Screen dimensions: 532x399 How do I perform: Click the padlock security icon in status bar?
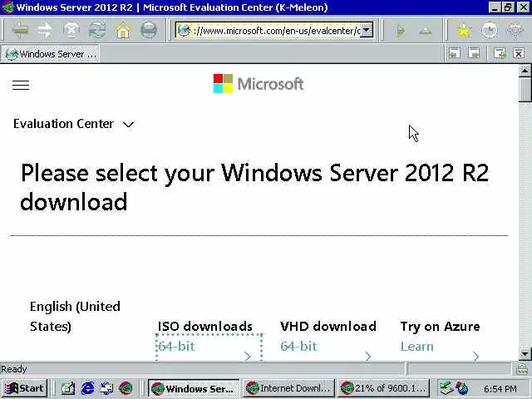[522, 369]
